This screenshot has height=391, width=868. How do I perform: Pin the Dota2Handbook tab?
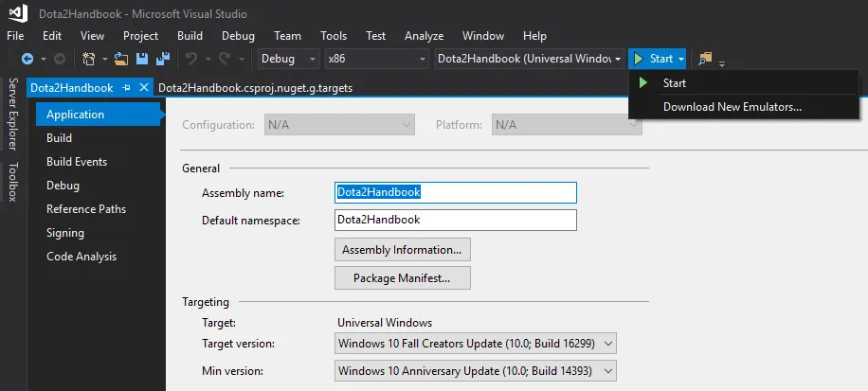pos(127,88)
